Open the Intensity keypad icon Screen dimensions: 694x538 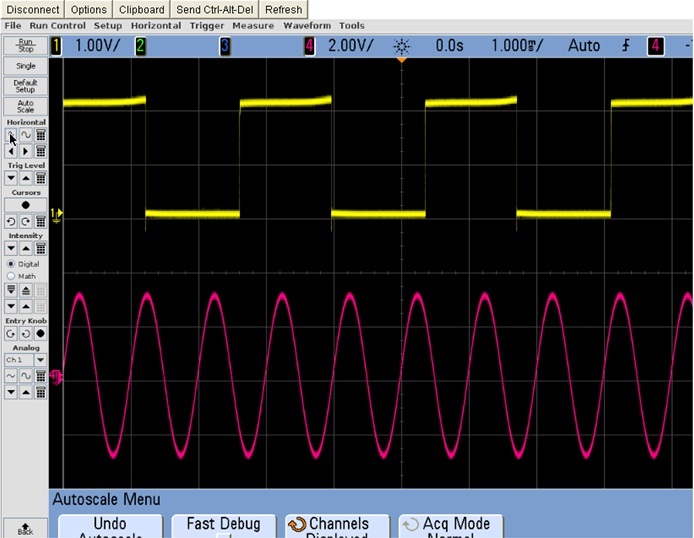pos(40,248)
